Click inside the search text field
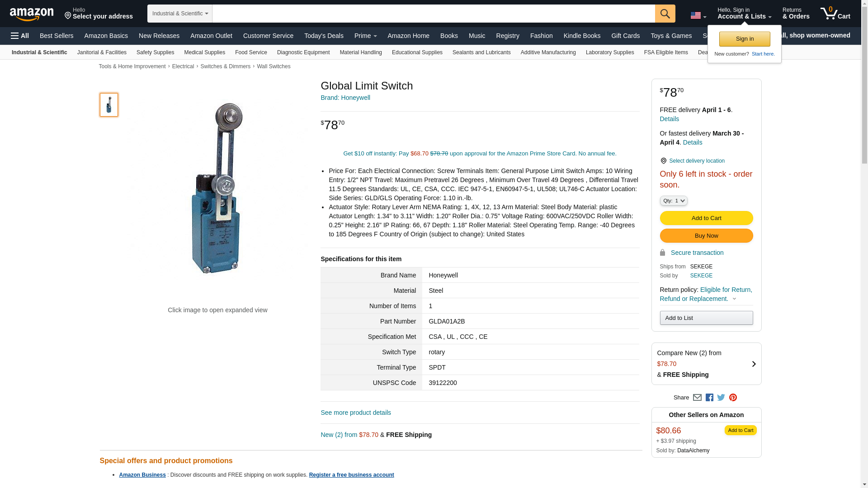The width and height of the screenshot is (868, 488). click(x=434, y=14)
